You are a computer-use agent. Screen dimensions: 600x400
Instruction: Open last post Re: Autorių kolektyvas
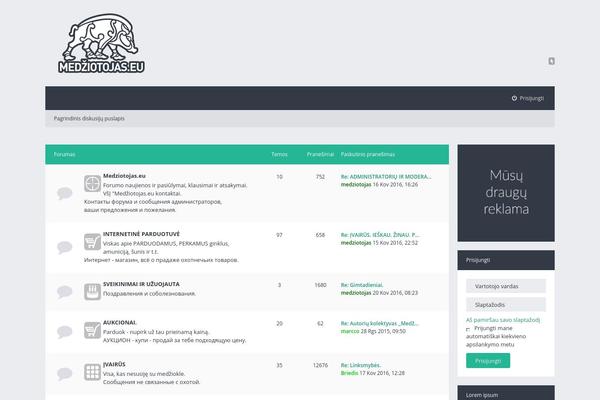(x=380, y=324)
